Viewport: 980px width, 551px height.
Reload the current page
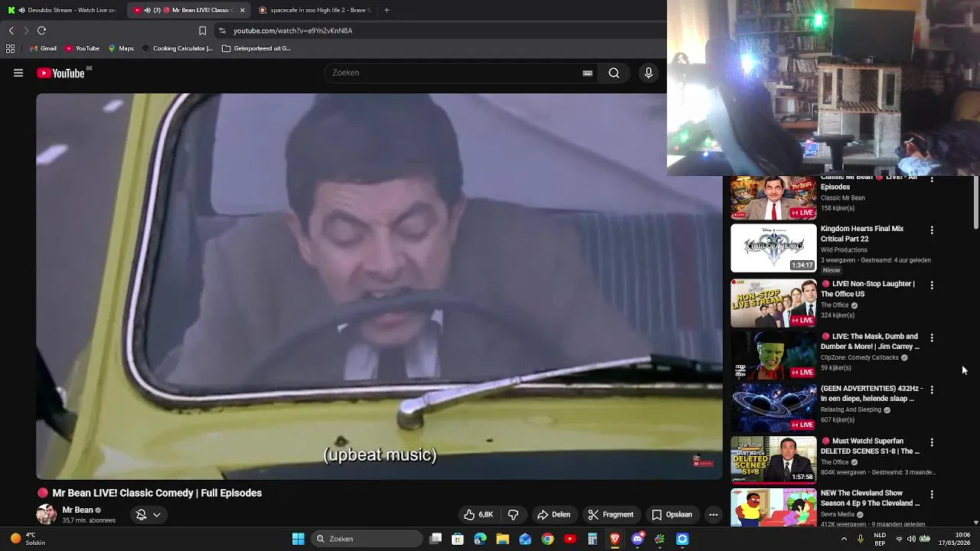[42, 31]
